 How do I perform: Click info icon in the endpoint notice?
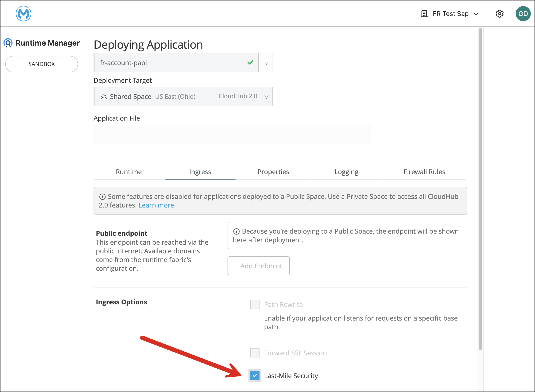[x=236, y=231]
